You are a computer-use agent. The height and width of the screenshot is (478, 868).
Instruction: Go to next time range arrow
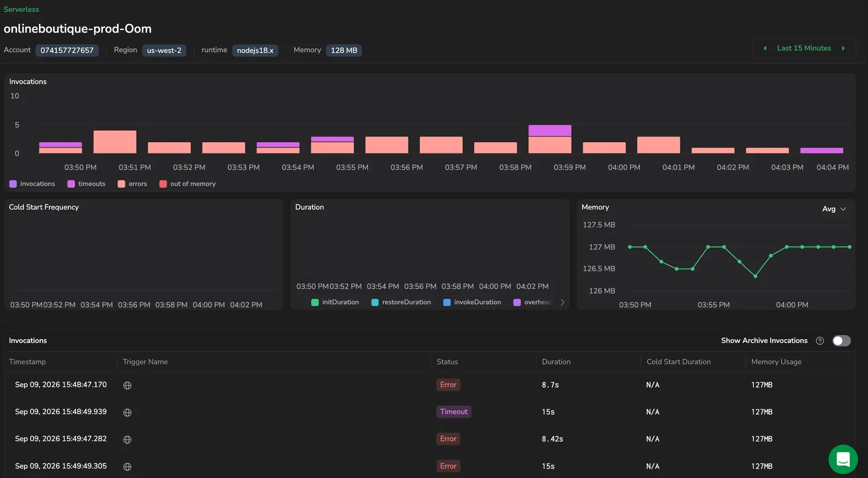[843, 48]
